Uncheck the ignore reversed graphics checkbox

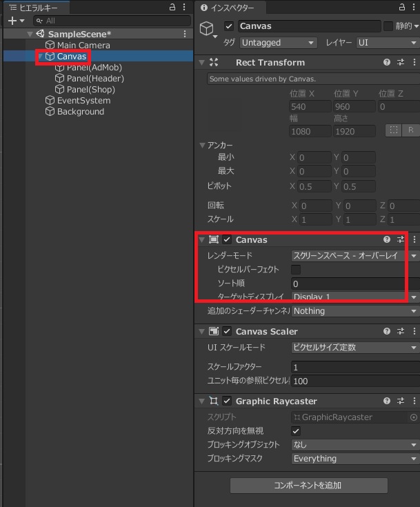point(296,431)
